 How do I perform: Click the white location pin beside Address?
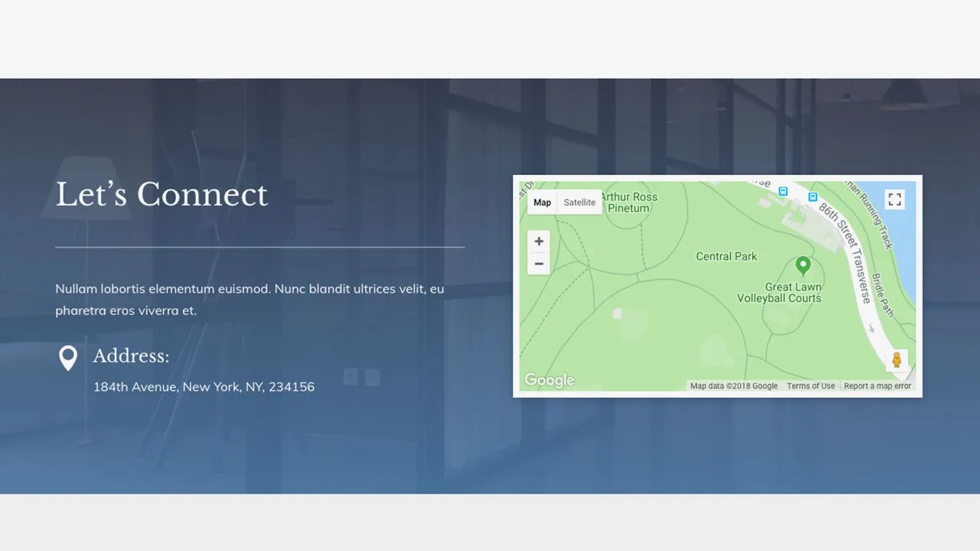[68, 358]
